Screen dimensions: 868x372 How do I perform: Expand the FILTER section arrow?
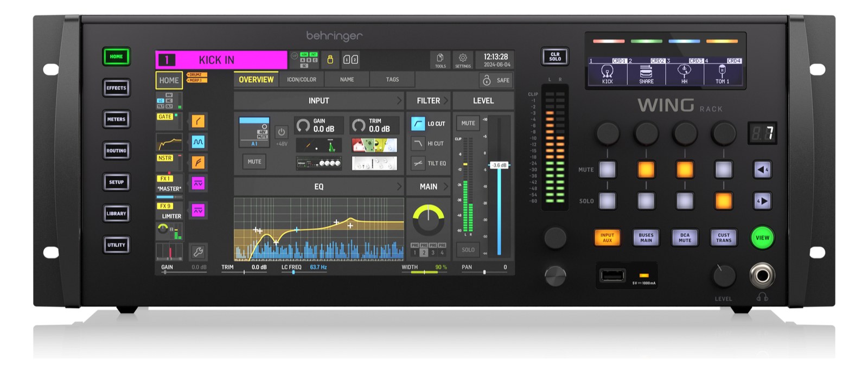click(x=446, y=100)
